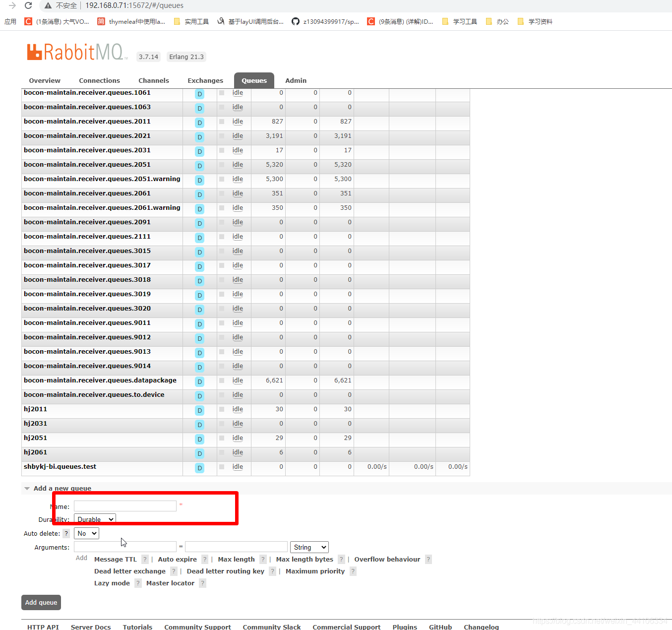The image size is (672, 630).
Task: Open the shbykj-bi.queues.test queue
Action: tap(60, 467)
